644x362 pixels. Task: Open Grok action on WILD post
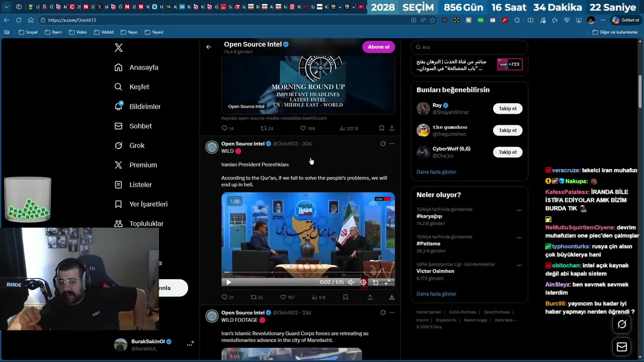coord(383,144)
